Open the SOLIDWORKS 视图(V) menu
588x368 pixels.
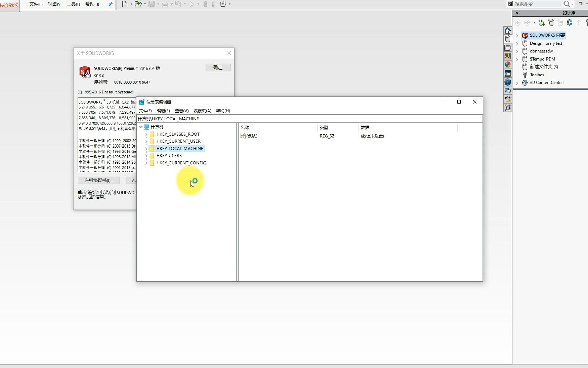54,4
